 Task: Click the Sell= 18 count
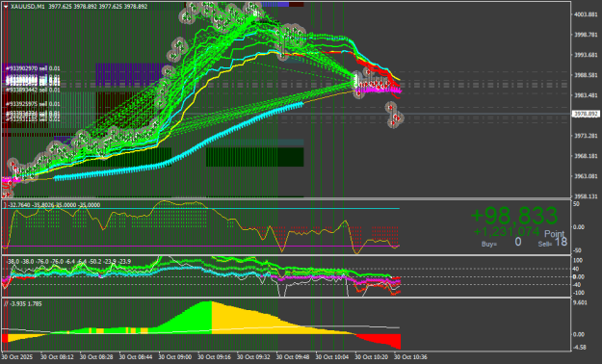pos(553,242)
